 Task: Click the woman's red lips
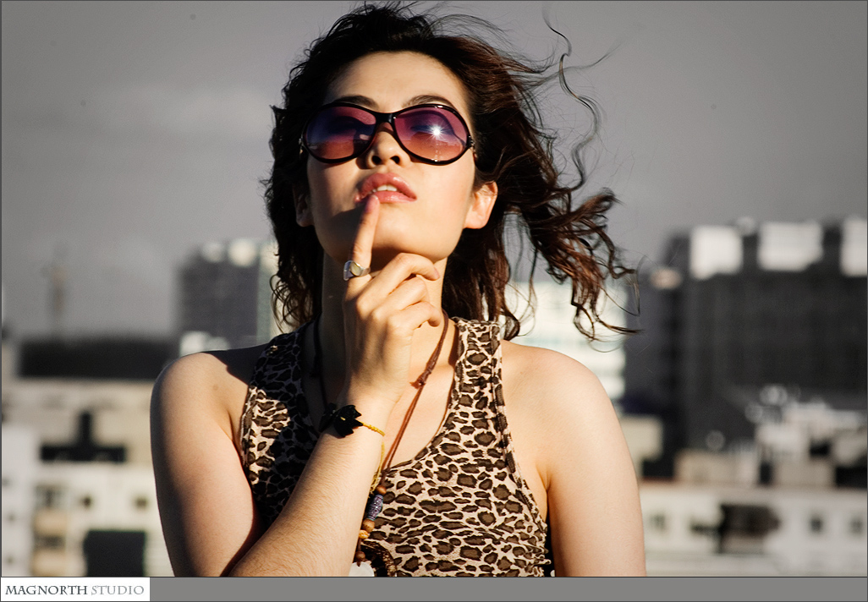[x=386, y=189]
